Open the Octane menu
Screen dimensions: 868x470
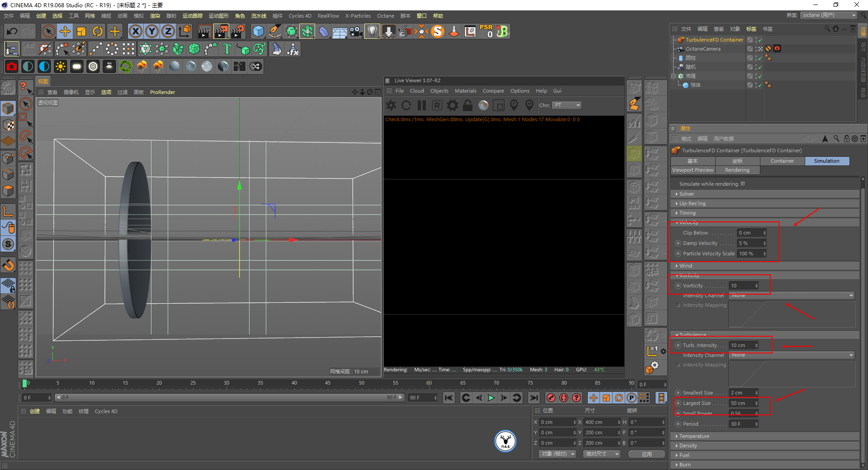tap(385, 16)
